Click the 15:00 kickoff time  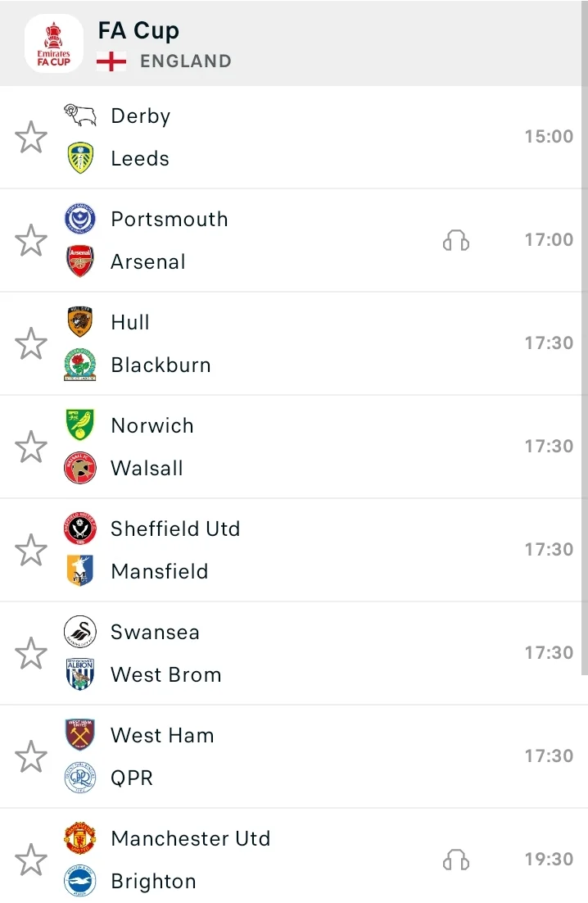549,137
